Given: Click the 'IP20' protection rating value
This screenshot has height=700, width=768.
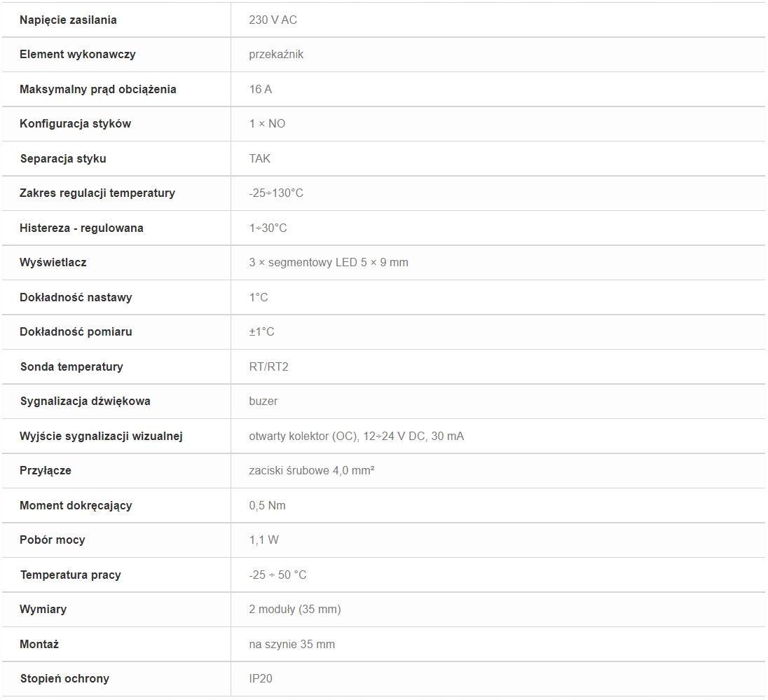Looking at the screenshot, I should (x=260, y=678).
